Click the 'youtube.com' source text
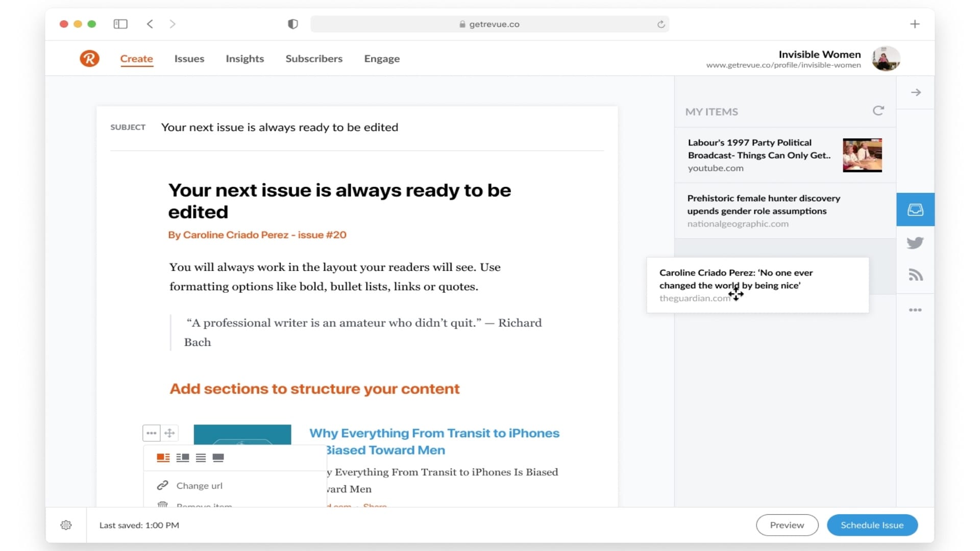This screenshot has width=980, height=551. 716,168
